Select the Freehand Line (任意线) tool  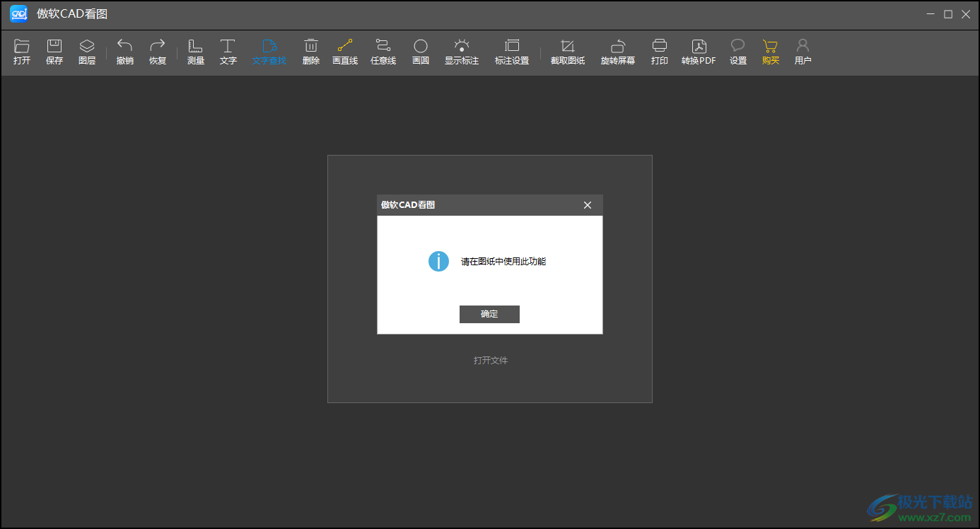(383, 47)
